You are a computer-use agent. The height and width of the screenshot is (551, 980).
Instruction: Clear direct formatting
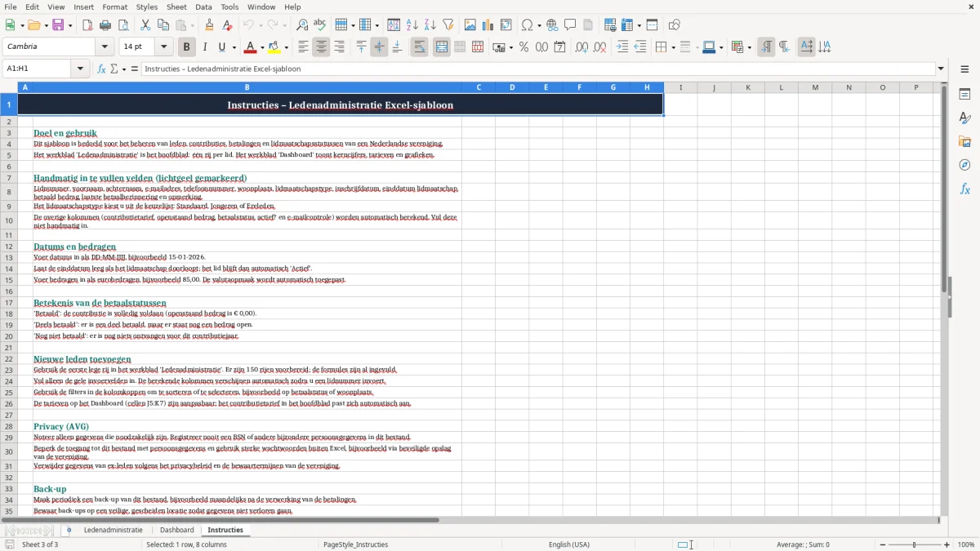[228, 25]
